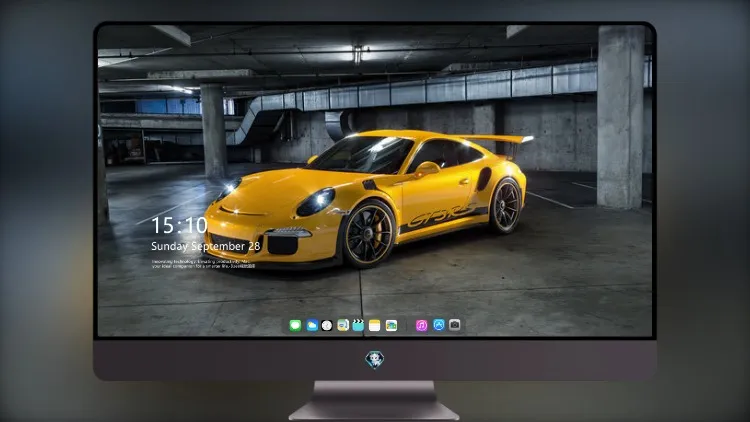Click the logo badge on monitor chin
The height and width of the screenshot is (422, 750).
(x=375, y=360)
